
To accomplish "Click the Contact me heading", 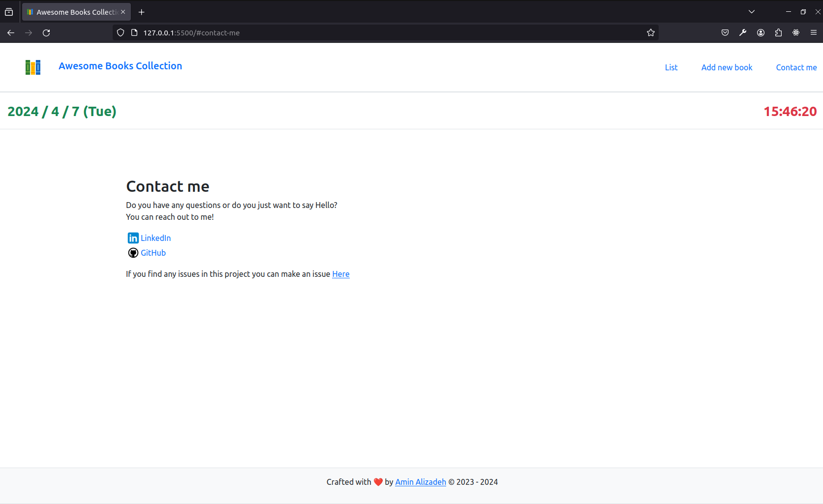I will pos(168,186).
